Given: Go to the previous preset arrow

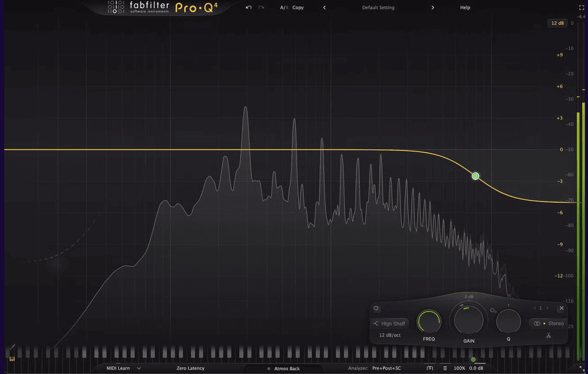Looking at the screenshot, I should click(x=324, y=7).
